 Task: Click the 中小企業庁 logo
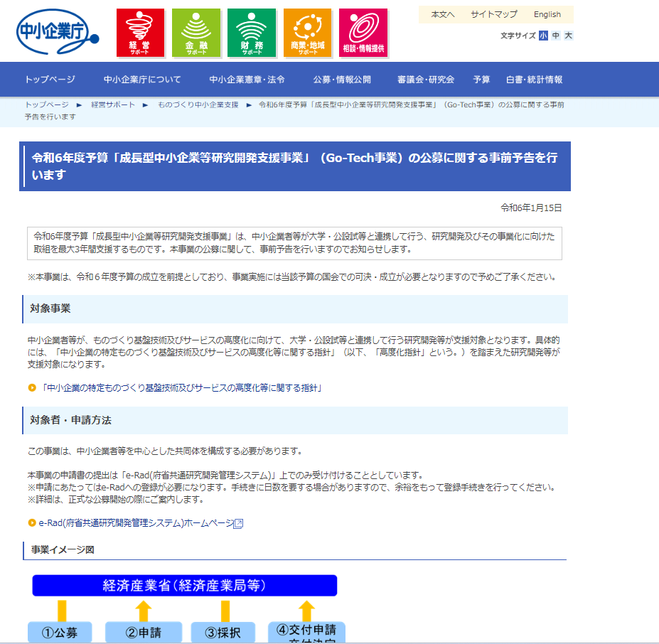pyautogui.click(x=57, y=33)
